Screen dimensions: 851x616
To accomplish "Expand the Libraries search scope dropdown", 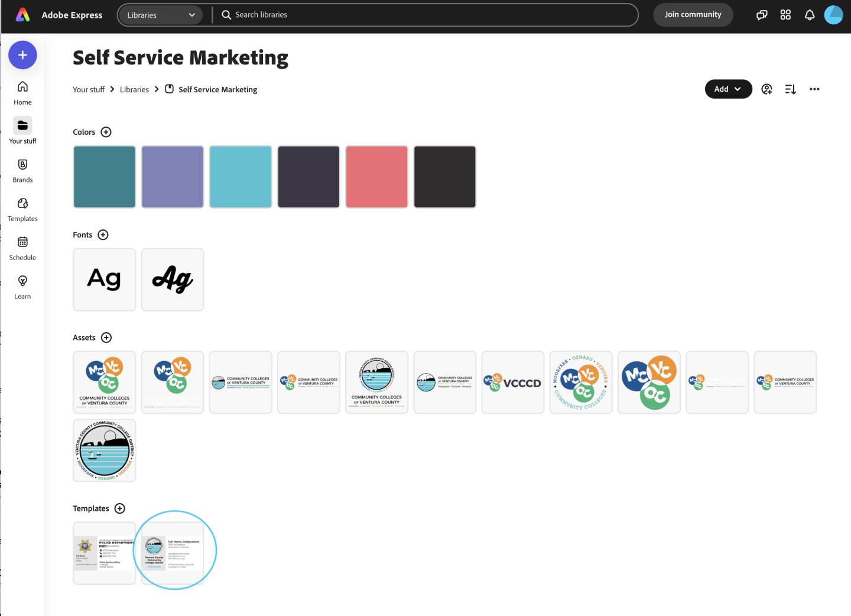I will pos(160,15).
